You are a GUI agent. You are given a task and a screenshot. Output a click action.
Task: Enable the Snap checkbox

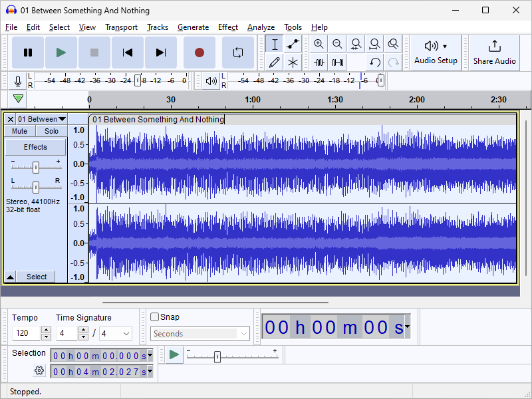pos(155,317)
